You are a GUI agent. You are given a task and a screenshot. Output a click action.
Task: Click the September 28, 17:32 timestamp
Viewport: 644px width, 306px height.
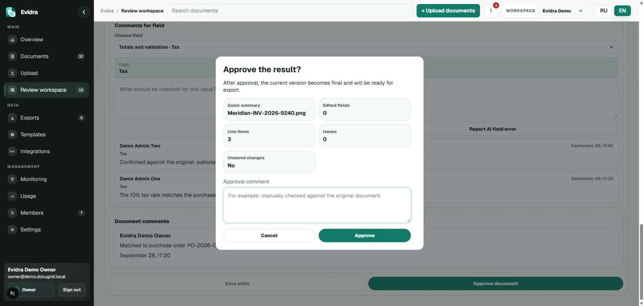(592, 179)
